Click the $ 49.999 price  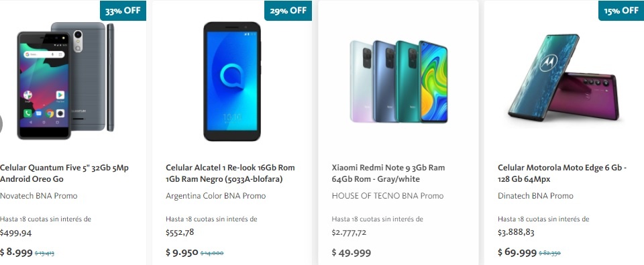coord(351,252)
